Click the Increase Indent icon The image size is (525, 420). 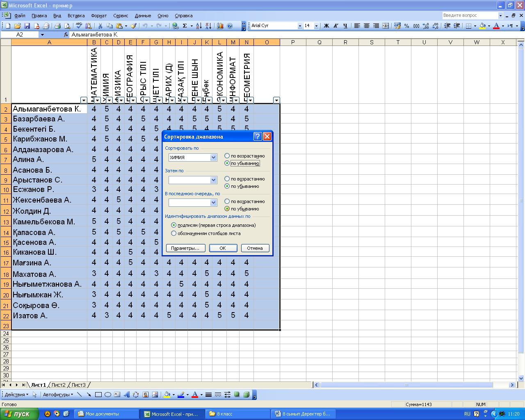click(x=457, y=26)
